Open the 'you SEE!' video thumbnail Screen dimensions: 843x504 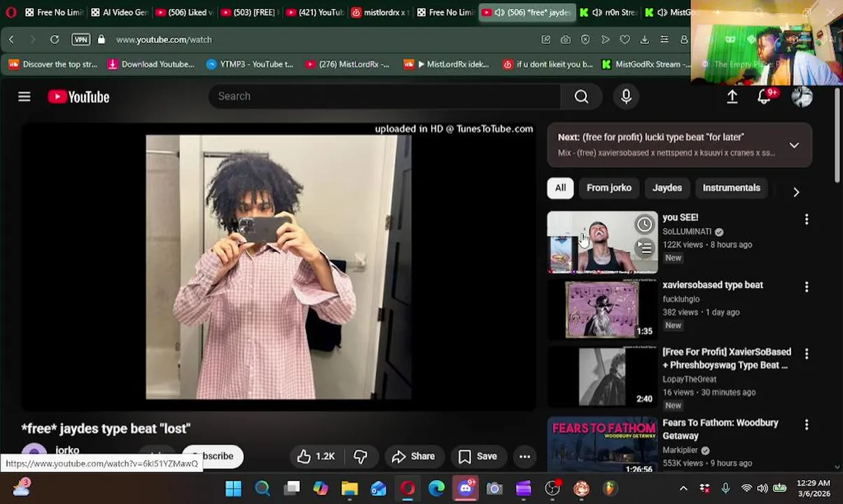pos(602,242)
